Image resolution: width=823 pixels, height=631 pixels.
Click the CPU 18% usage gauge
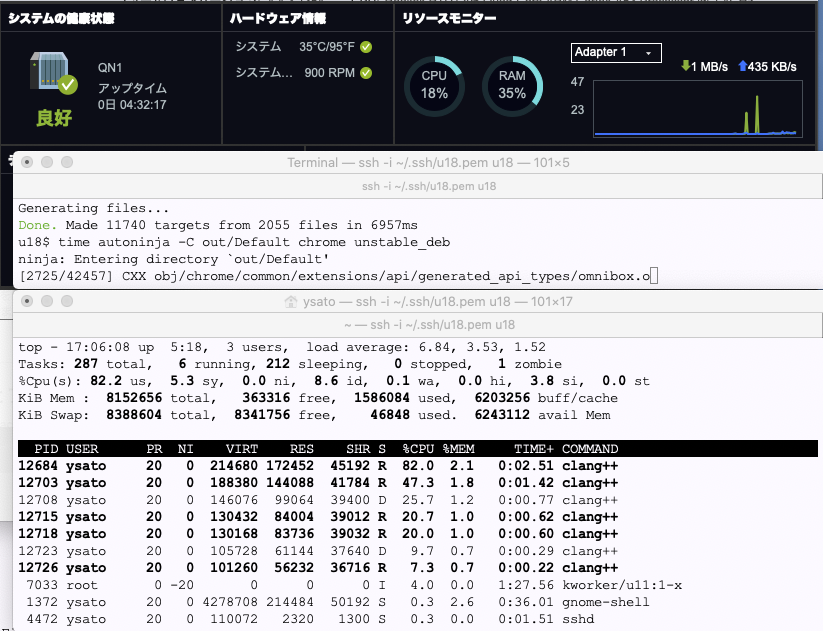tap(434, 85)
